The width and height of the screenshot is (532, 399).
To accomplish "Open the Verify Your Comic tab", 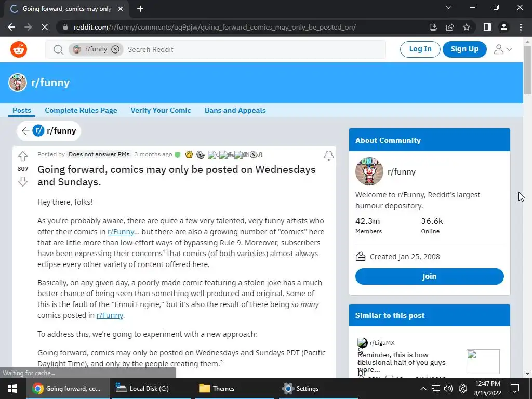I will pyautogui.click(x=161, y=110).
